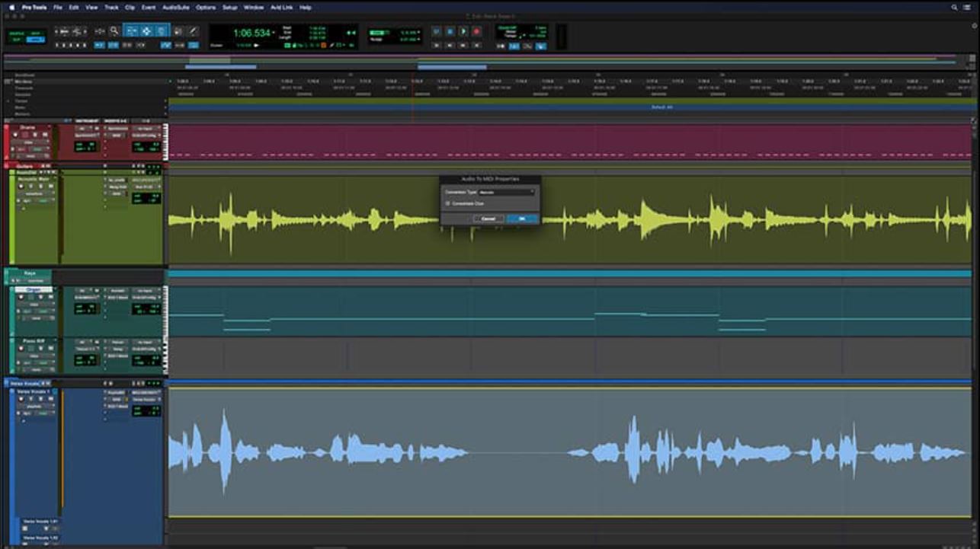Select the Zoomer magnifier tool

pyautogui.click(x=114, y=31)
